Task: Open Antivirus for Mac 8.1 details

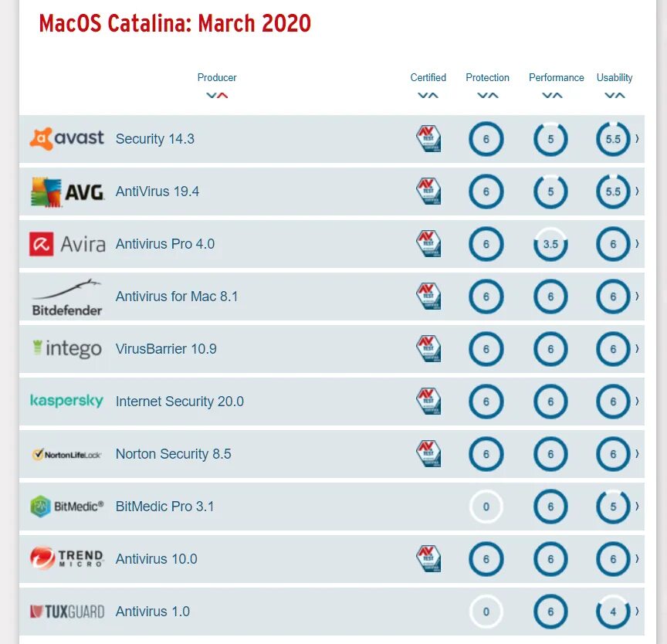Action: coord(177,297)
